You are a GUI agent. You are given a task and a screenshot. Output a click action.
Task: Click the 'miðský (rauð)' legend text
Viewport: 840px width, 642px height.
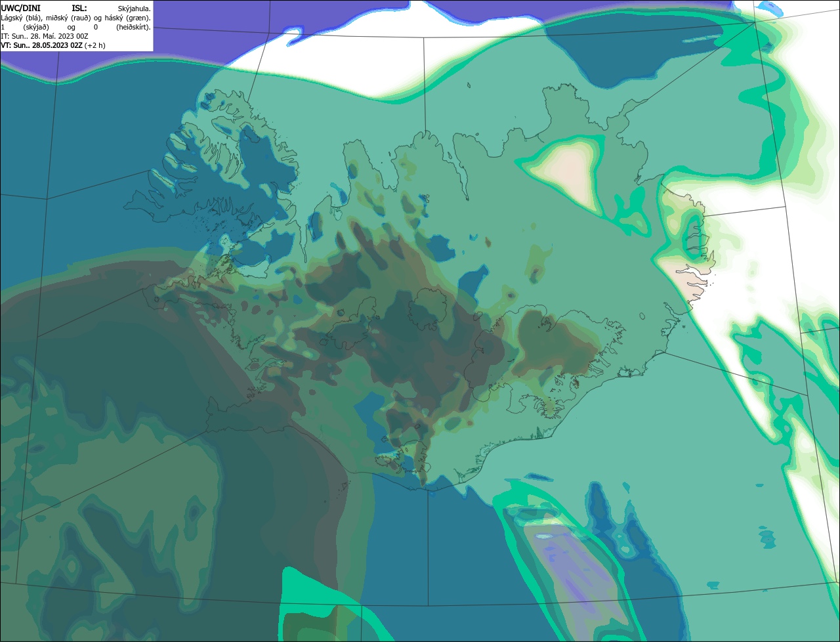coord(68,18)
